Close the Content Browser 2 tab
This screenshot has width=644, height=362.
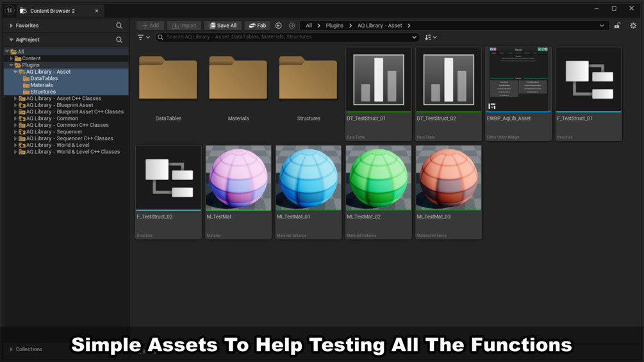tap(97, 11)
